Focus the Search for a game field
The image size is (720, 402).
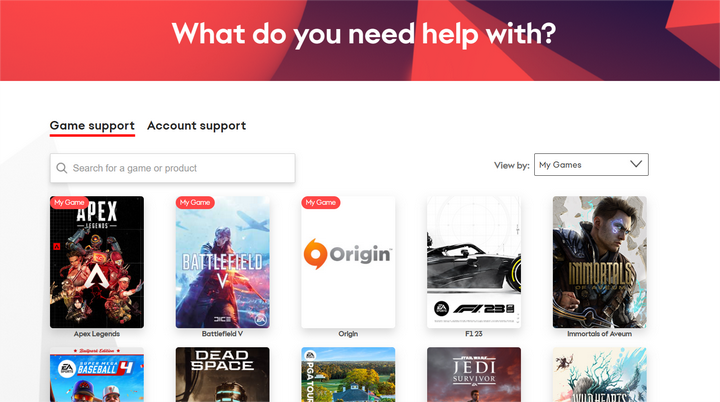click(173, 168)
